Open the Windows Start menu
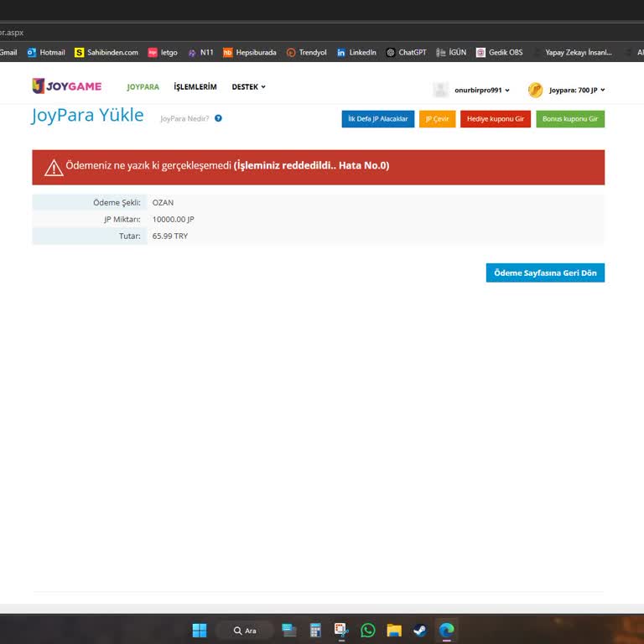Image resolution: width=644 pixels, height=644 pixels. pyautogui.click(x=200, y=630)
